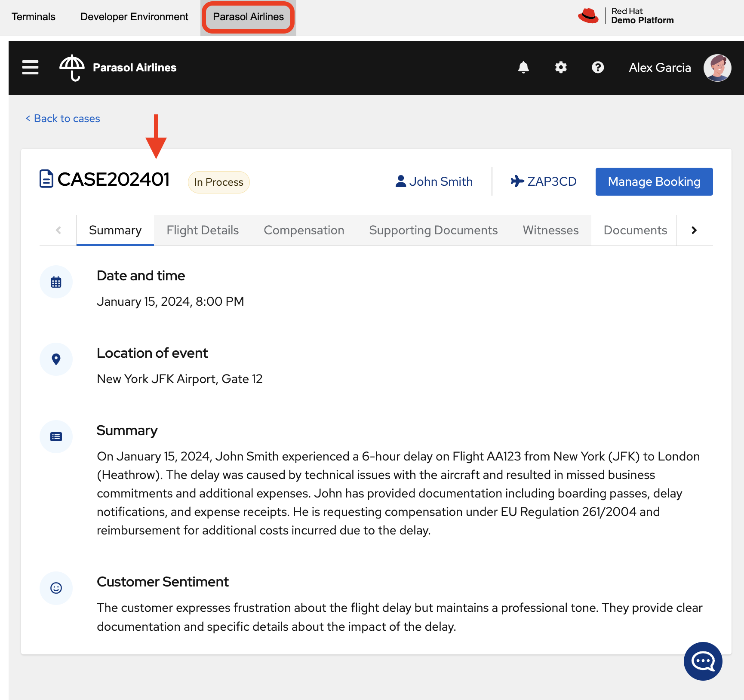This screenshot has width=744, height=700.
Task: Click the Red Hat Demo Platform text
Action: [x=643, y=16]
